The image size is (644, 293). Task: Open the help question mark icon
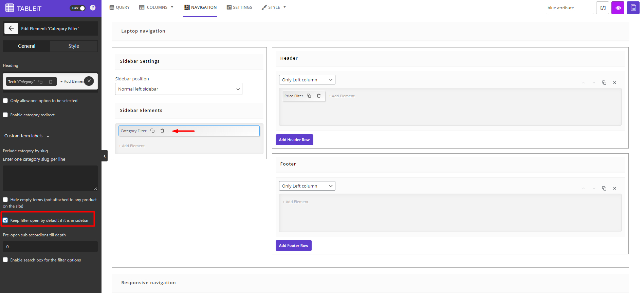click(93, 8)
